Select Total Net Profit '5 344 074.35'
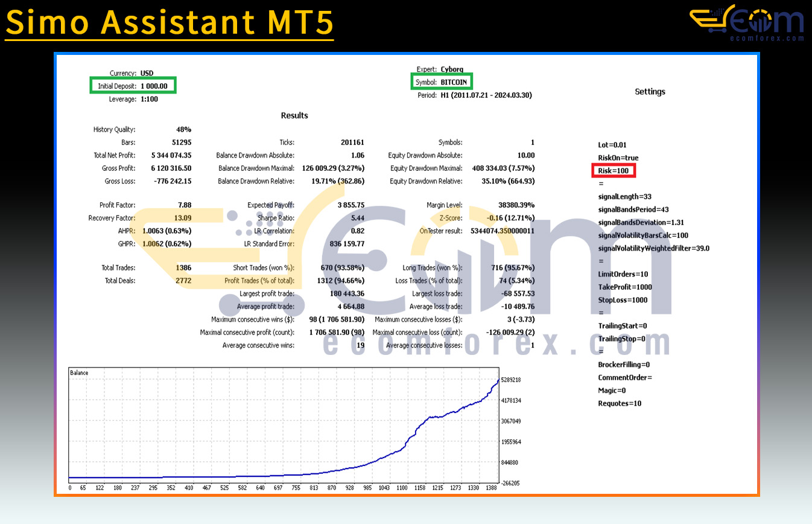 (x=171, y=156)
